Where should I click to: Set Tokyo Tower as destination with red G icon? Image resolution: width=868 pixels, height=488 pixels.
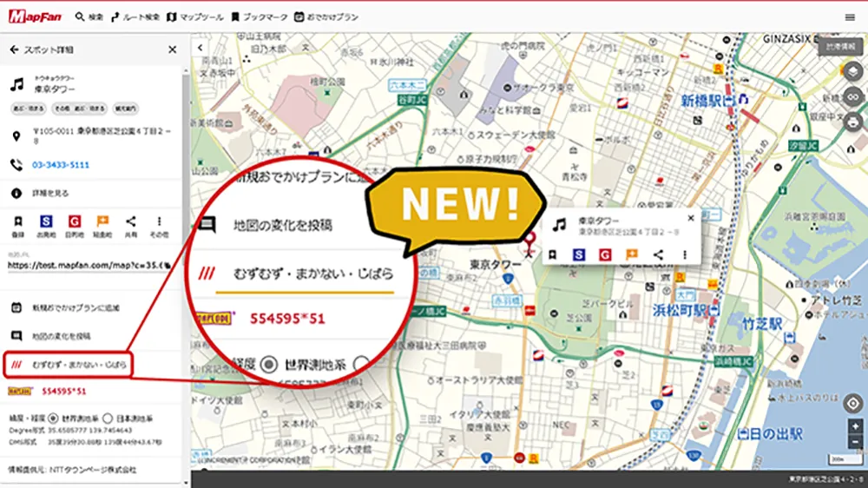pyautogui.click(x=74, y=222)
